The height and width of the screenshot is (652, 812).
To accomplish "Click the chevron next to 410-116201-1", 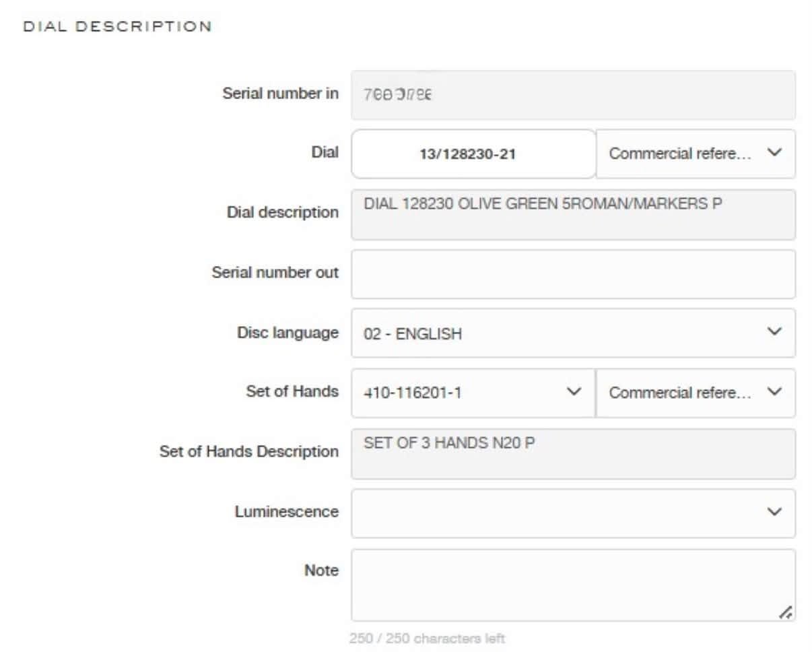I will point(574,391).
